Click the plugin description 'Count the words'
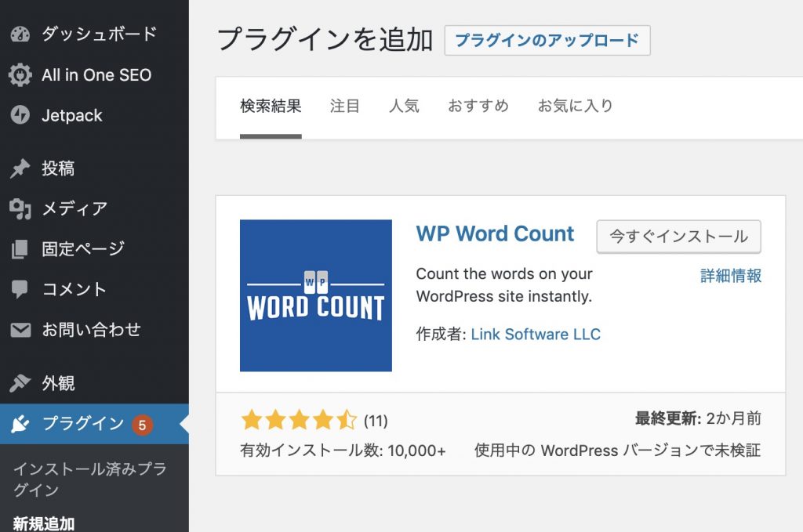 pyautogui.click(x=504, y=285)
